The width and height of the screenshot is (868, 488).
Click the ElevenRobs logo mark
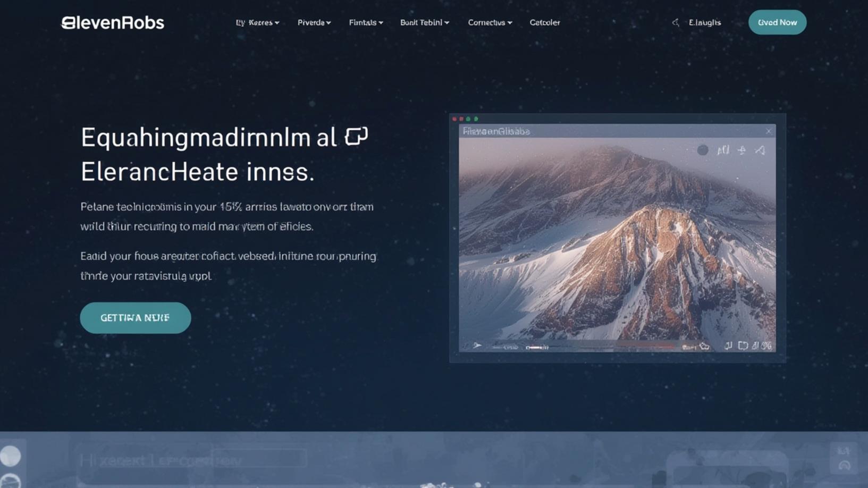(x=68, y=22)
